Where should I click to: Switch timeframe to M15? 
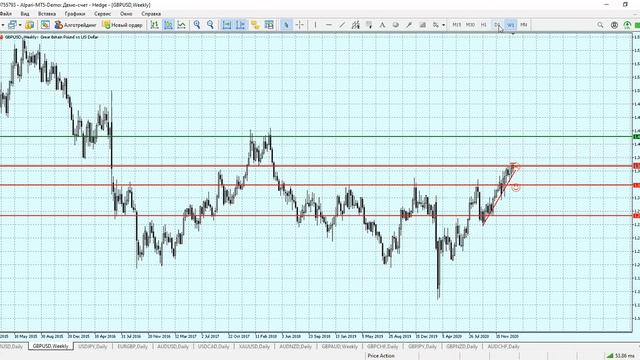click(x=457, y=25)
